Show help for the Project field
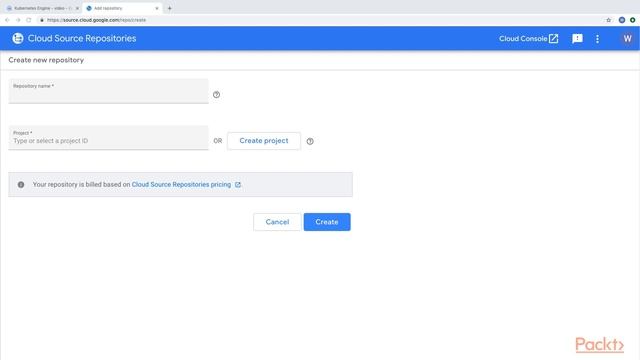Screen dimensions: 640x360 310,141
